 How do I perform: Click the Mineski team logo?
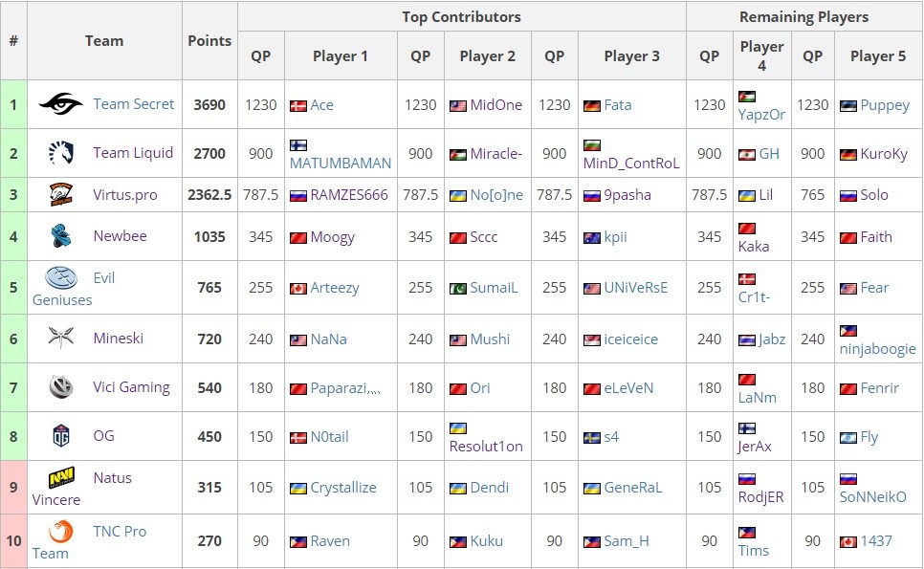(61, 339)
